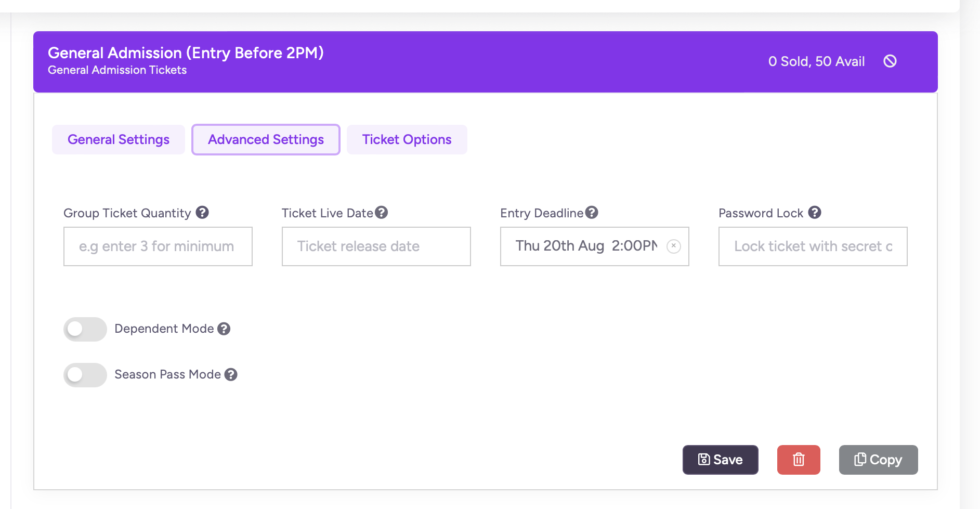Switch to General Settings tab
The width and height of the screenshot is (980, 509).
119,140
